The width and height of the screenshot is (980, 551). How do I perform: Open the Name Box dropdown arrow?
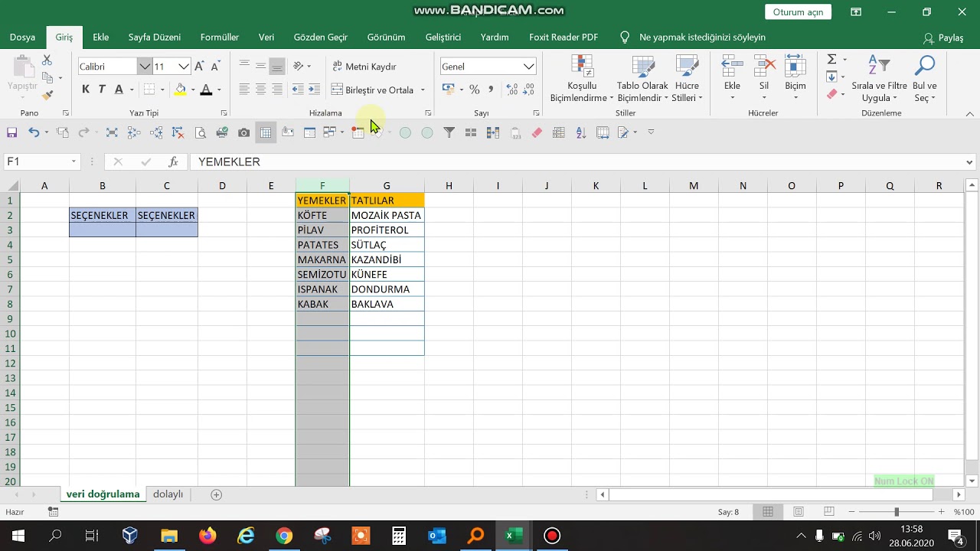73,161
